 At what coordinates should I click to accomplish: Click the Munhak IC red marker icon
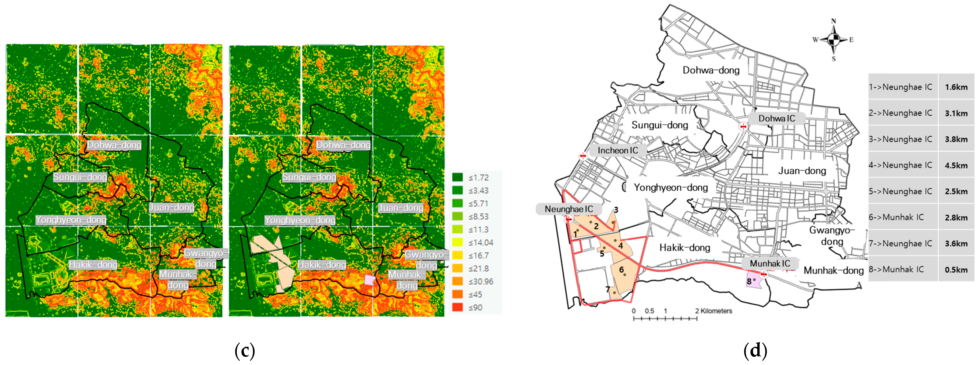coord(764,274)
